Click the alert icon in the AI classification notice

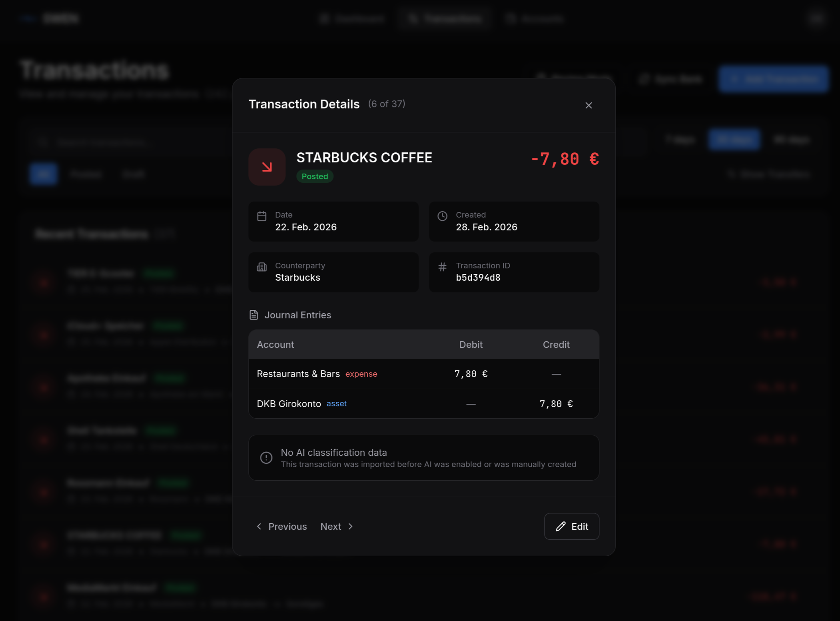pyautogui.click(x=266, y=457)
